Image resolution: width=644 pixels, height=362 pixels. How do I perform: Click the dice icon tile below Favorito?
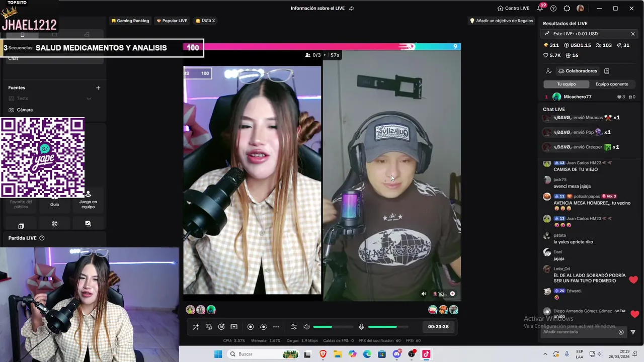tap(21, 225)
